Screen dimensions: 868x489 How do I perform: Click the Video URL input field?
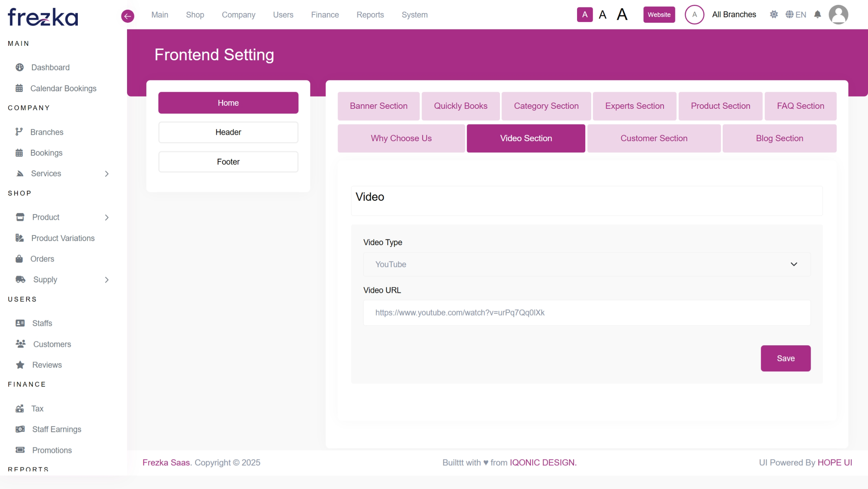tap(586, 313)
